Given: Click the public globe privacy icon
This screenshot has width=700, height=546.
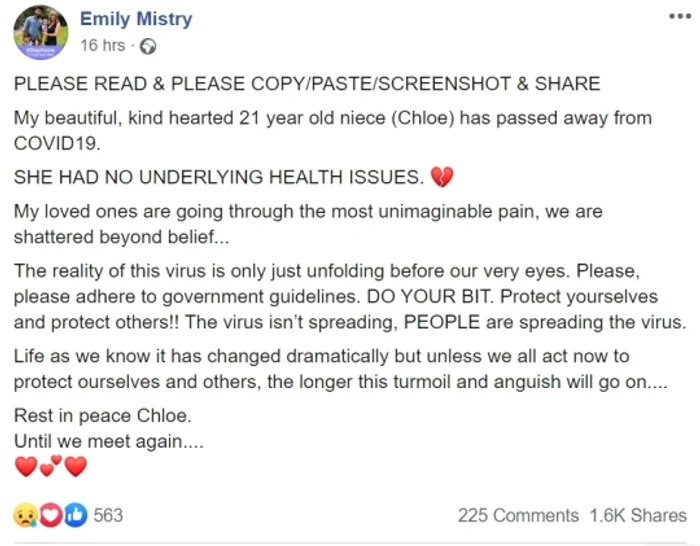Looking at the screenshot, I should click(148, 46).
